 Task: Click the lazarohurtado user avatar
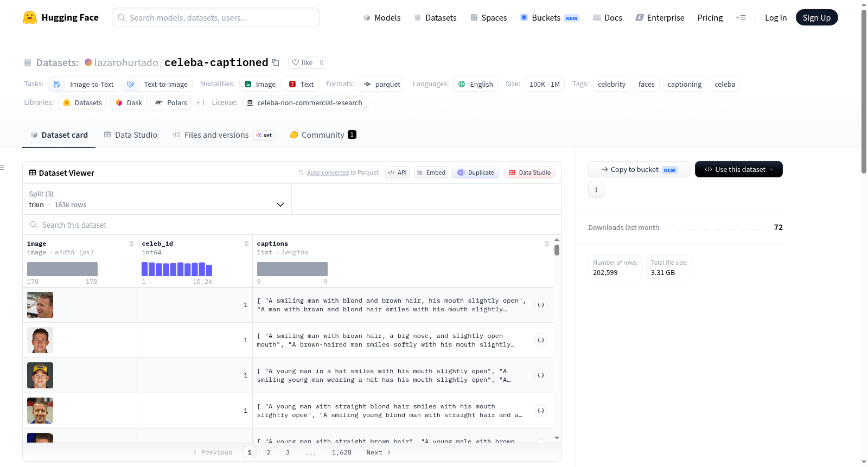tap(88, 62)
